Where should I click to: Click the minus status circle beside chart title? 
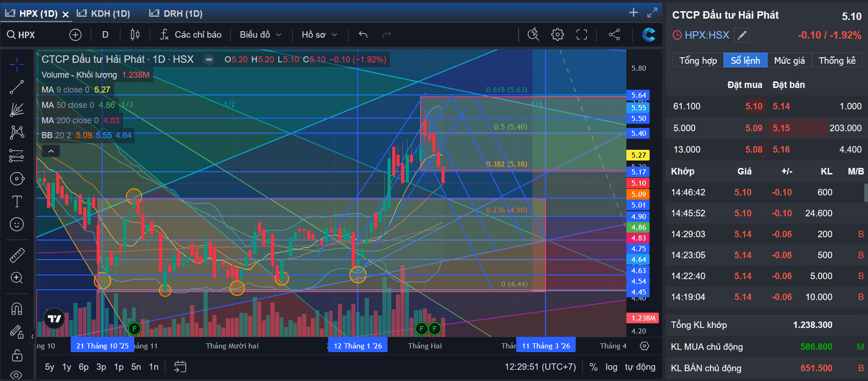(210, 59)
